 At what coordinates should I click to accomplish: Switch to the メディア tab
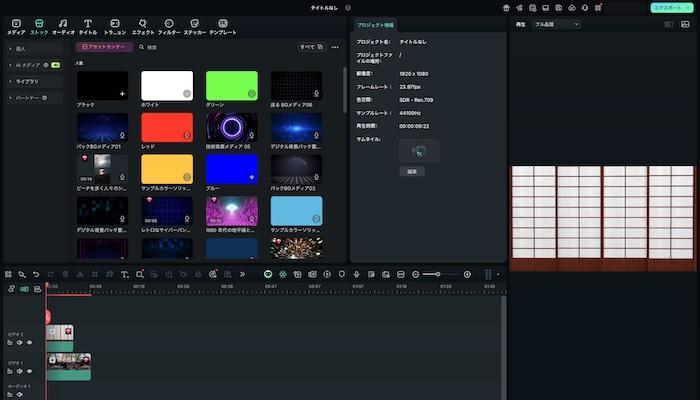click(x=16, y=25)
